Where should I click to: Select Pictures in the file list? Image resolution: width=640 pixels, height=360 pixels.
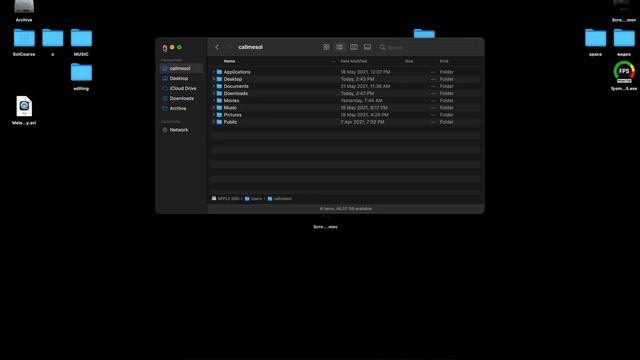click(233, 115)
